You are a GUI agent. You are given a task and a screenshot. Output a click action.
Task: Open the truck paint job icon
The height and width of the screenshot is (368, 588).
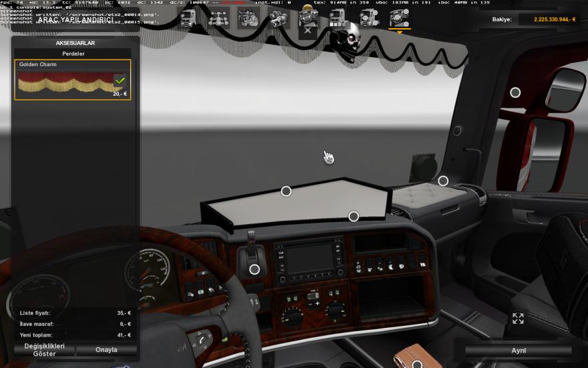coord(338,18)
